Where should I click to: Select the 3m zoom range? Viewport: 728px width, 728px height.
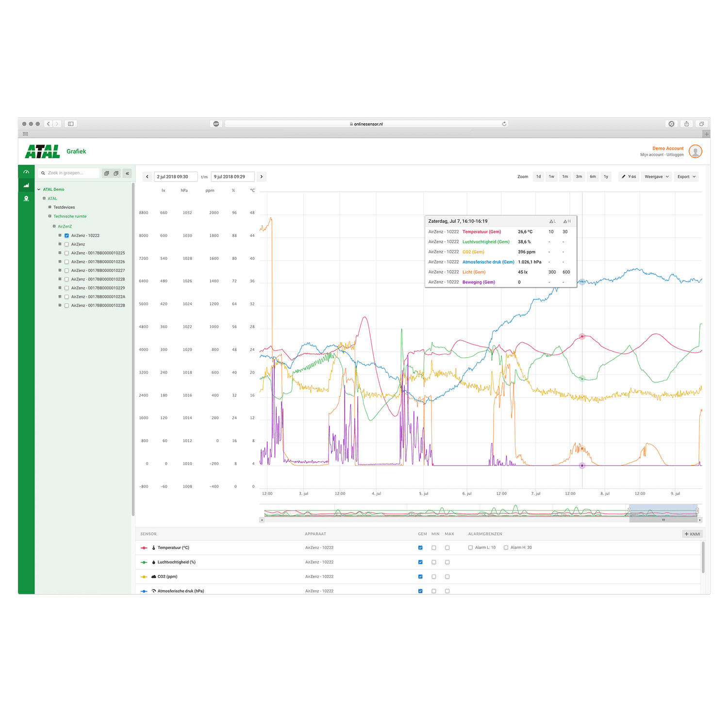coord(579,177)
